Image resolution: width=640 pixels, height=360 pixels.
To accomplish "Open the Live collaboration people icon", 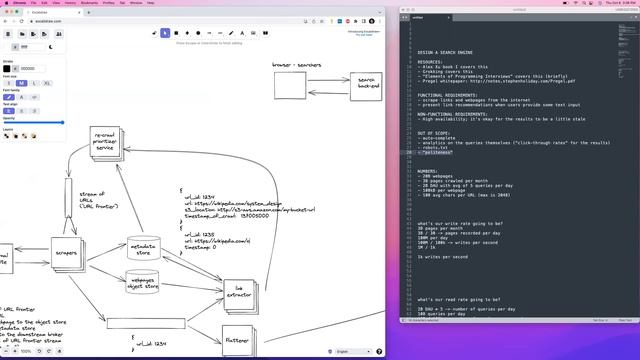I will coord(59,34).
